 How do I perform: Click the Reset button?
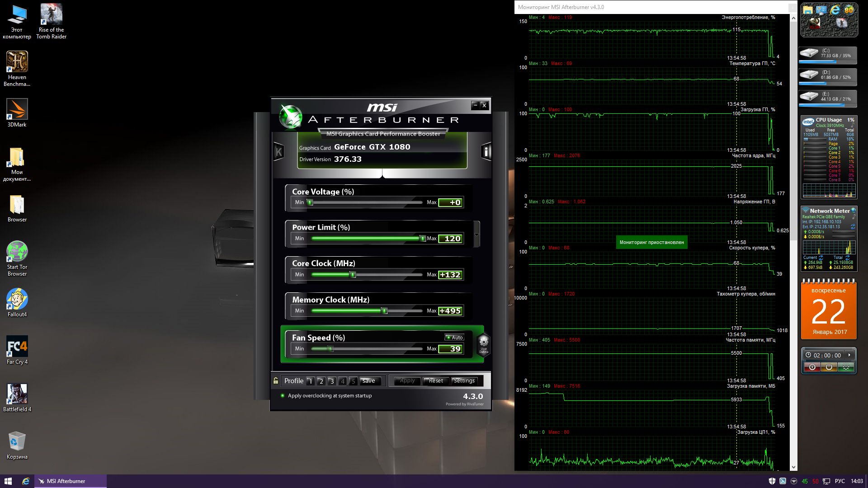[x=436, y=381]
